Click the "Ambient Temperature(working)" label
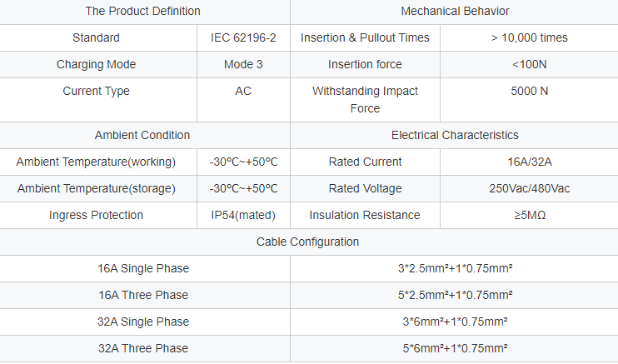Viewport: 618px width, 364px height. tap(96, 162)
